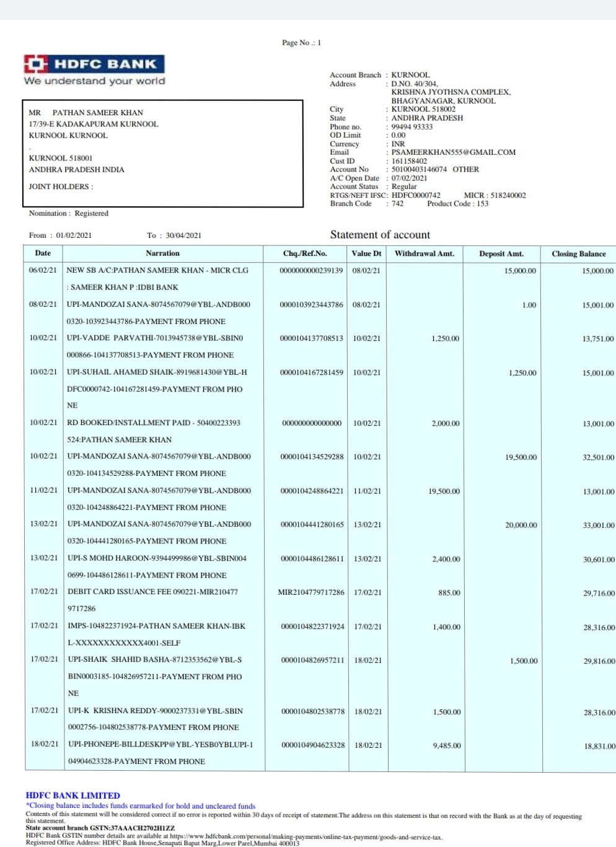Screen dimensions: 616x847
Task: Select IMPS-104822371924 narration
Action: point(157,634)
